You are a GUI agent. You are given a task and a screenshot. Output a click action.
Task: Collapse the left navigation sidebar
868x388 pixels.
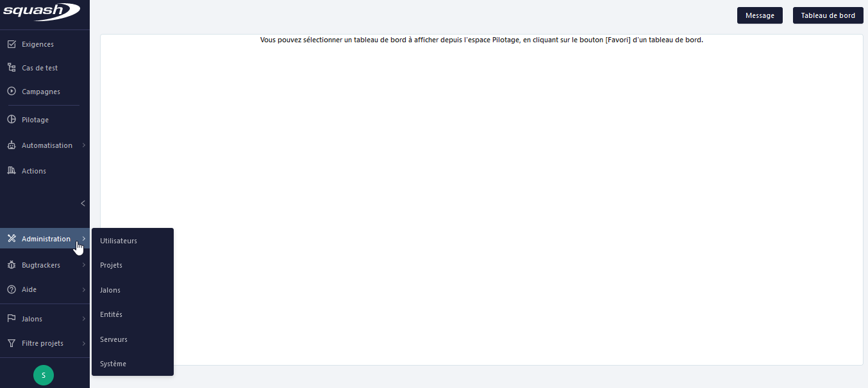click(x=83, y=204)
